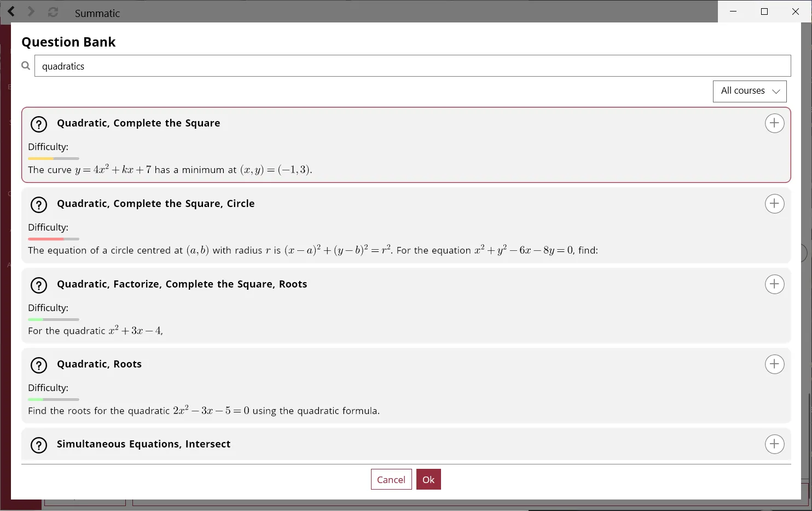Viewport: 812px width, 511px height.
Task: Open the All courses dropdown
Action: 749,91
